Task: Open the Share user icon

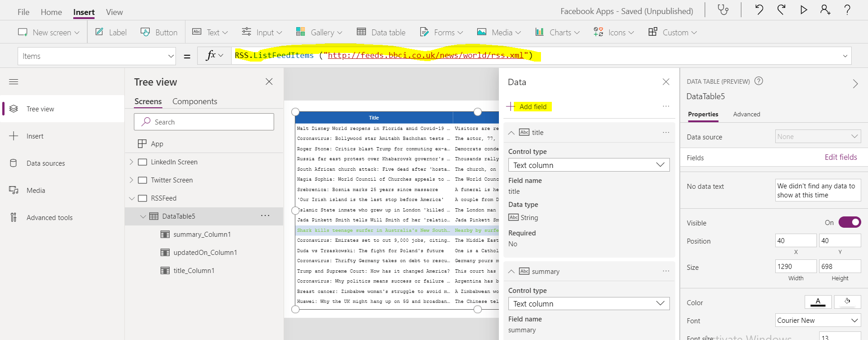Action: tap(825, 10)
